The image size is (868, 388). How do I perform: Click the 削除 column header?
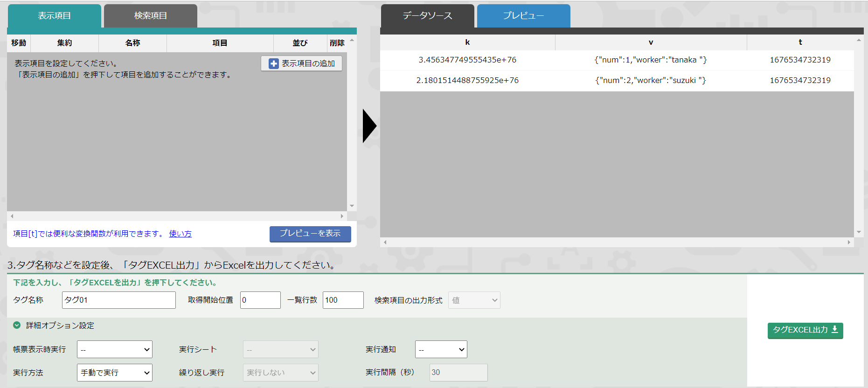point(337,43)
